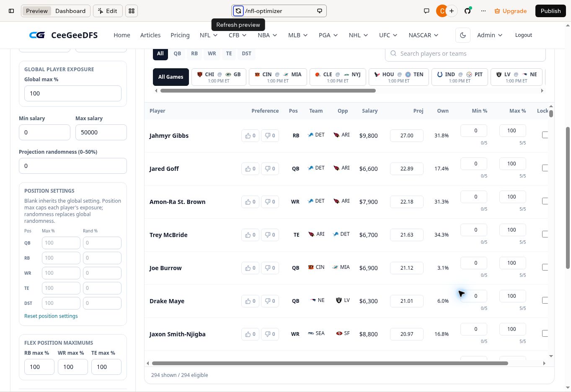Open the grid apps icon
This screenshot has height=392, width=571.
pyautogui.click(x=132, y=11)
